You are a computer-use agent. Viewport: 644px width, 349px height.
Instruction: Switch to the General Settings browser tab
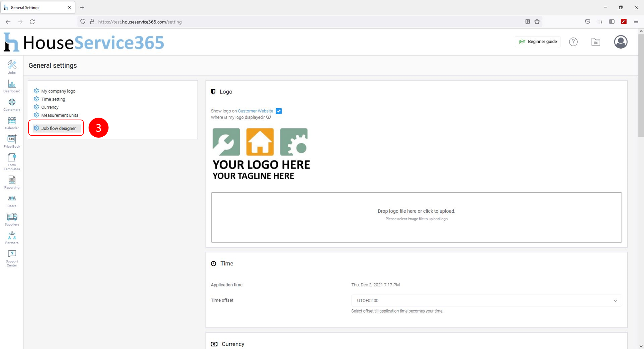point(38,7)
